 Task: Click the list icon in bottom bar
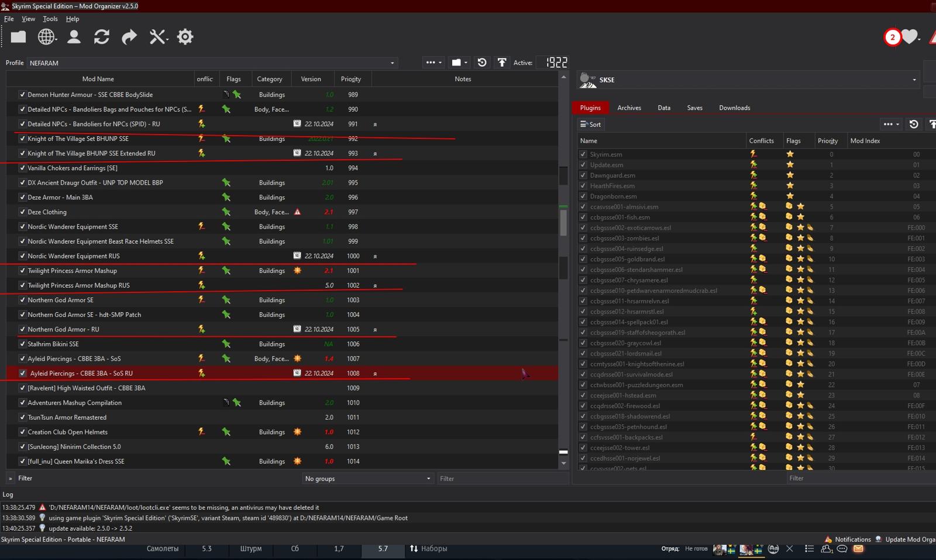809,549
